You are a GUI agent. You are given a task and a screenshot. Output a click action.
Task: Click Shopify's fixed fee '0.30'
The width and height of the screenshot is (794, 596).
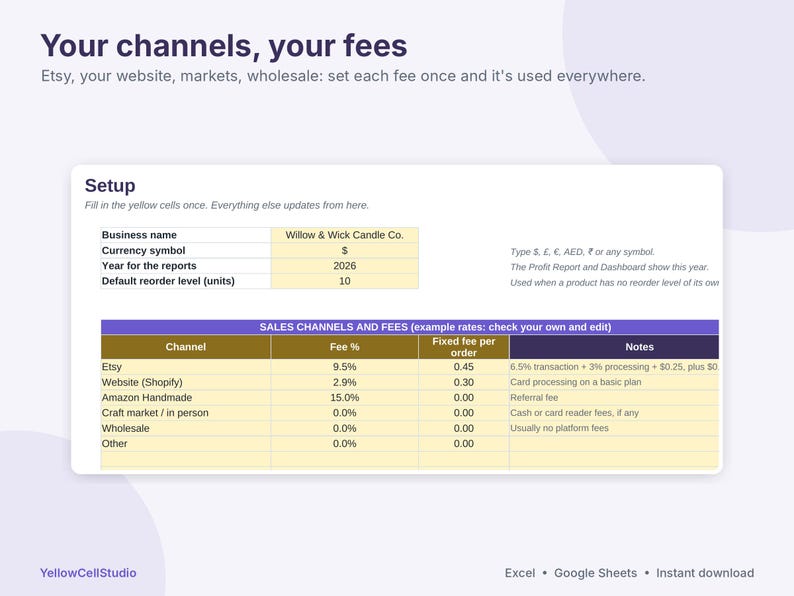tap(464, 382)
